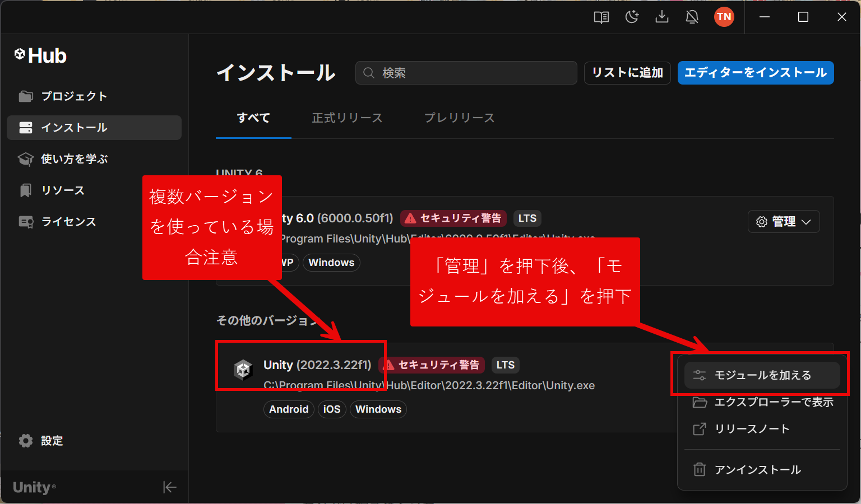The width and height of the screenshot is (861, 504).
Task: Open リリースノート from the context menu
Action: click(x=752, y=429)
